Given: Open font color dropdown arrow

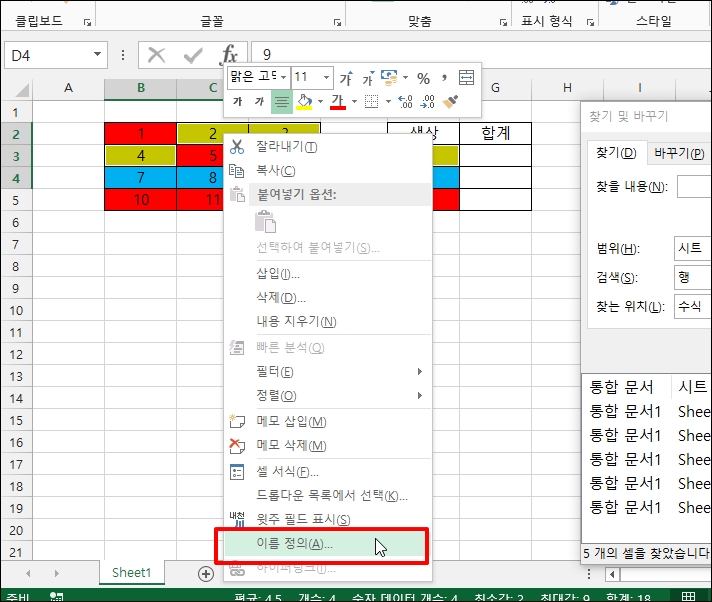Looking at the screenshot, I should [354, 101].
